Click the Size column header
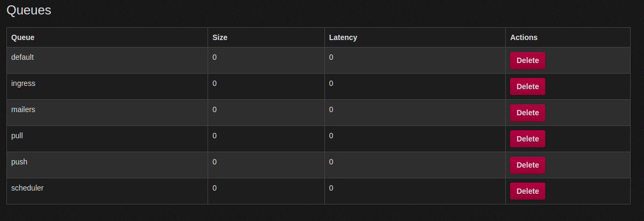The height and width of the screenshot is (221, 644). click(220, 37)
